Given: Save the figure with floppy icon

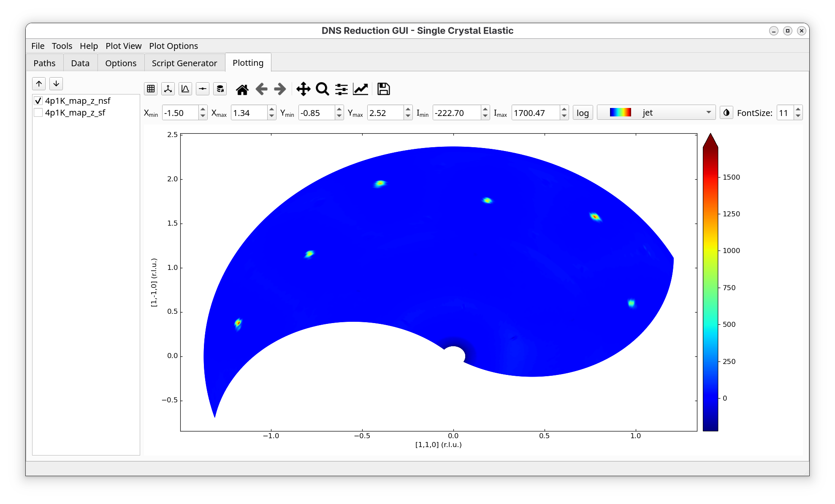Looking at the screenshot, I should click(383, 89).
